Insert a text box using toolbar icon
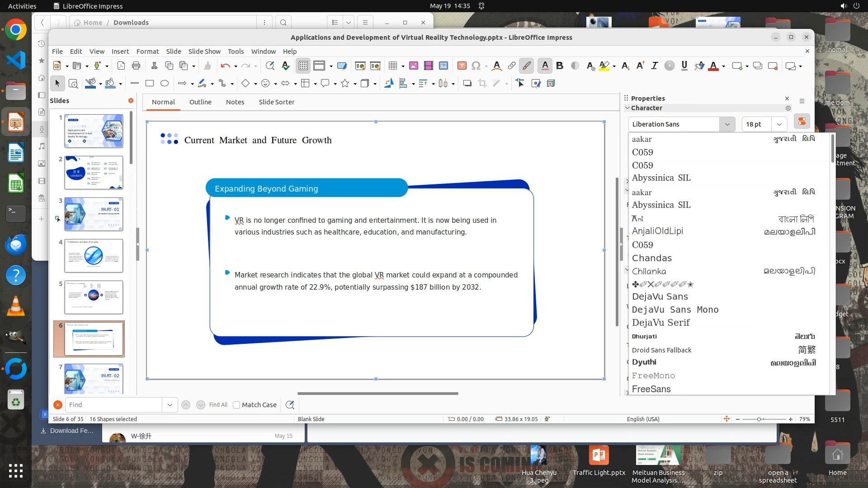This screenshot has height=488, width=868. [x=462, y=66]
